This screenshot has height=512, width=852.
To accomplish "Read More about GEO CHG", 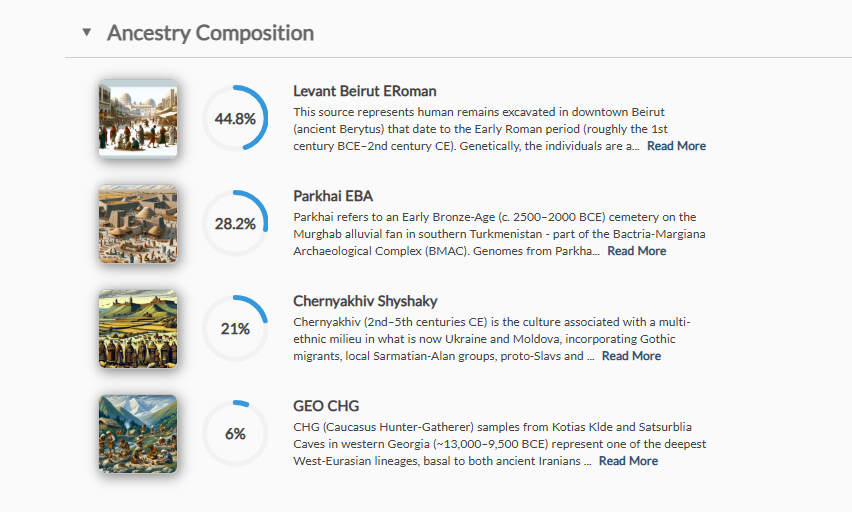I will 628,461.
